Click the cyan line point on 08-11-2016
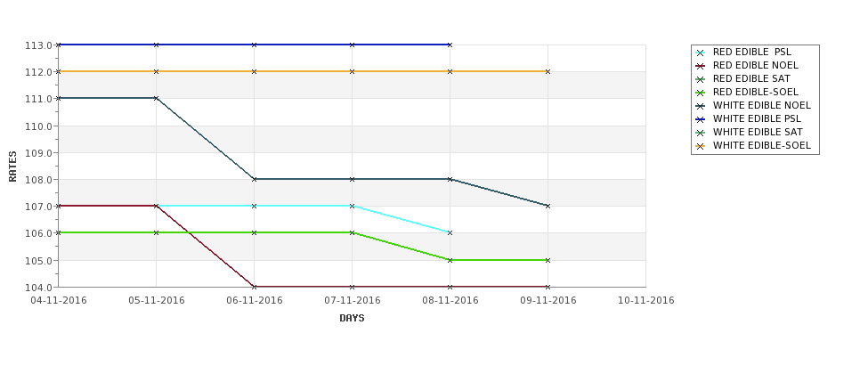Viewport: 868px width, 382px height. [450, 233]
